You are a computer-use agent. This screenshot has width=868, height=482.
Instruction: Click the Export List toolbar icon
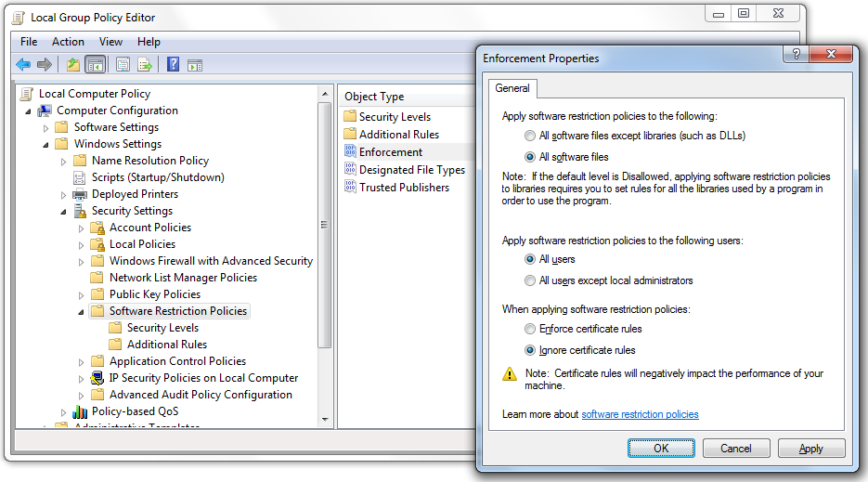(x=145, y=64)
